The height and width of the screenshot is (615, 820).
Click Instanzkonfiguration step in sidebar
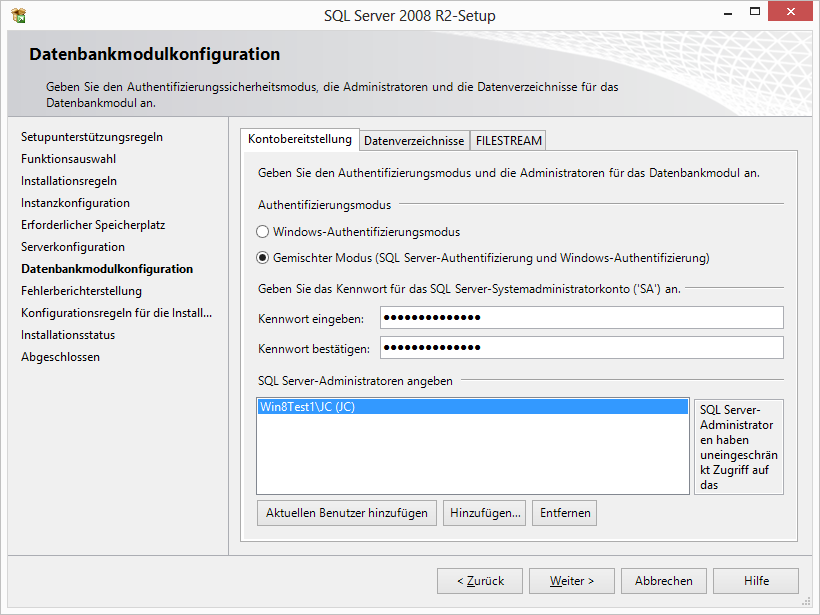[75, 203]
